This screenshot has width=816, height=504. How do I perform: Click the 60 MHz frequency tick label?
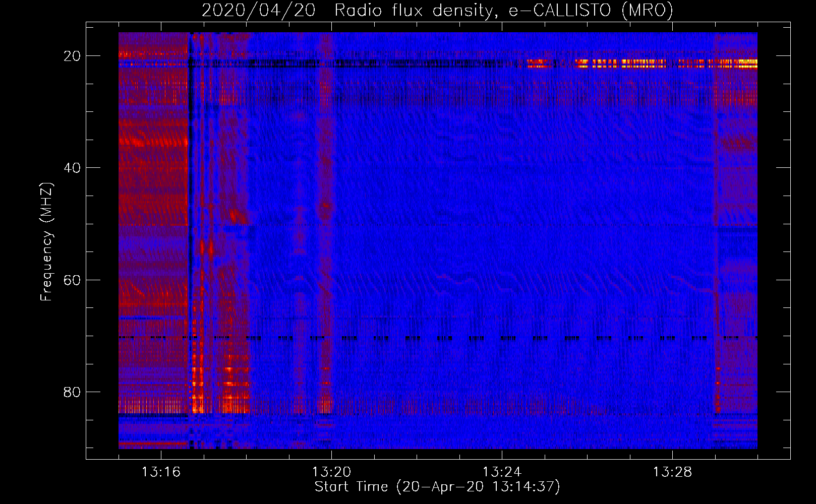click(72, 280)
